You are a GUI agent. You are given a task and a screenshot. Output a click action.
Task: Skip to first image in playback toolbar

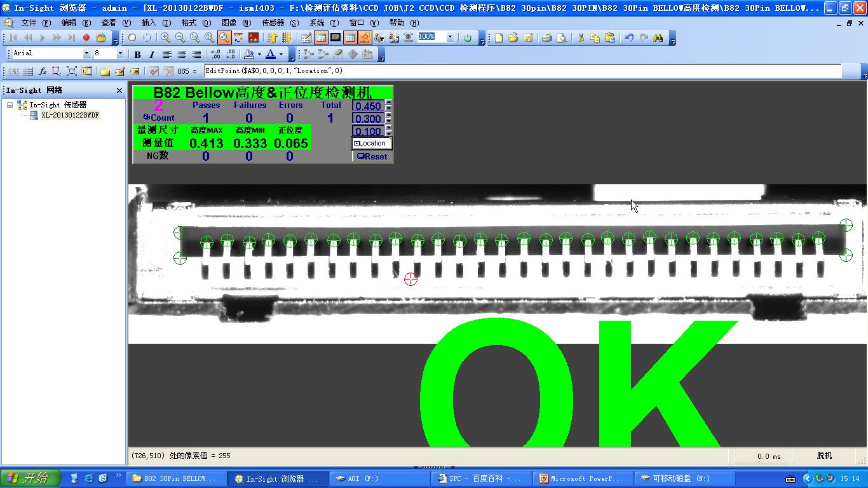click(x=13, y=37)
